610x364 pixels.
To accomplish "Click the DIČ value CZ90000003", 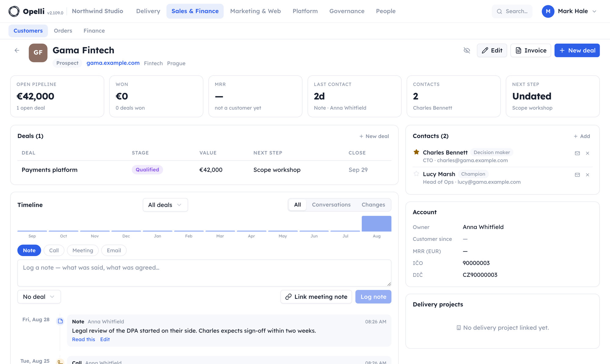I will (x=480, y=275).
